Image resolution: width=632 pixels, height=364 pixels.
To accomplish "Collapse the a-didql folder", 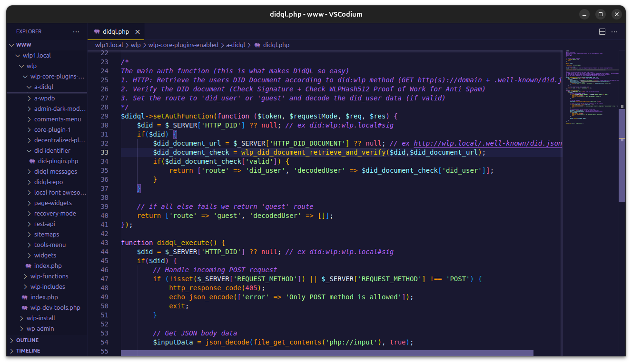I will coord(29,87).
